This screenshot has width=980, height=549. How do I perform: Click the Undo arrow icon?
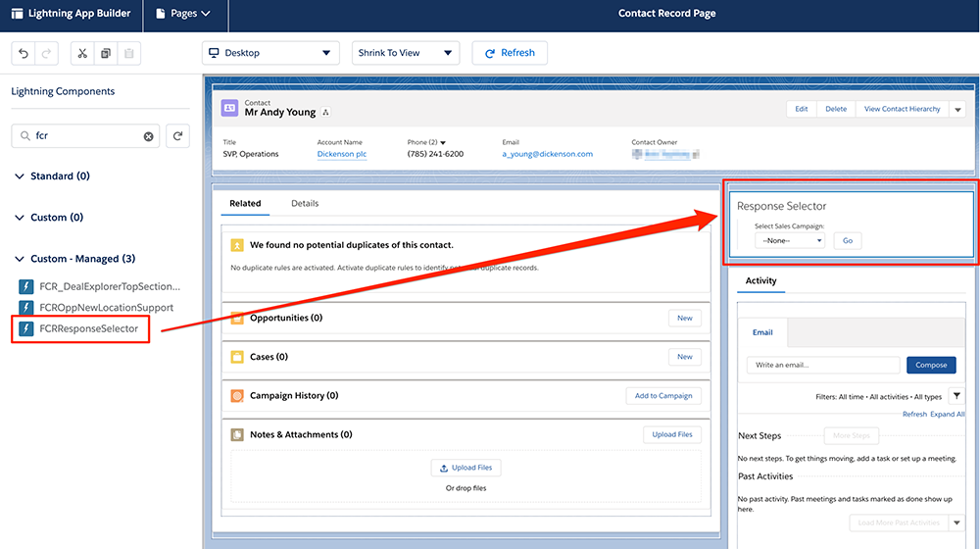tap(24, 53)
